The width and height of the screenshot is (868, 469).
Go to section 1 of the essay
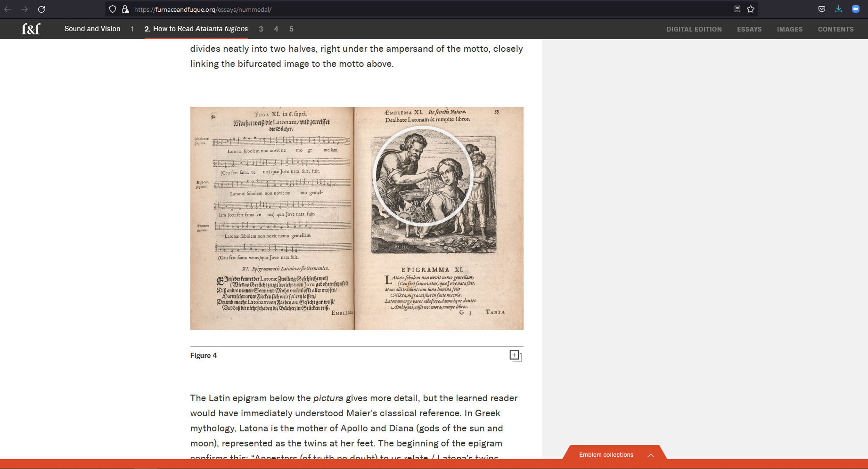pyautogui.click(x=132, y=29)
